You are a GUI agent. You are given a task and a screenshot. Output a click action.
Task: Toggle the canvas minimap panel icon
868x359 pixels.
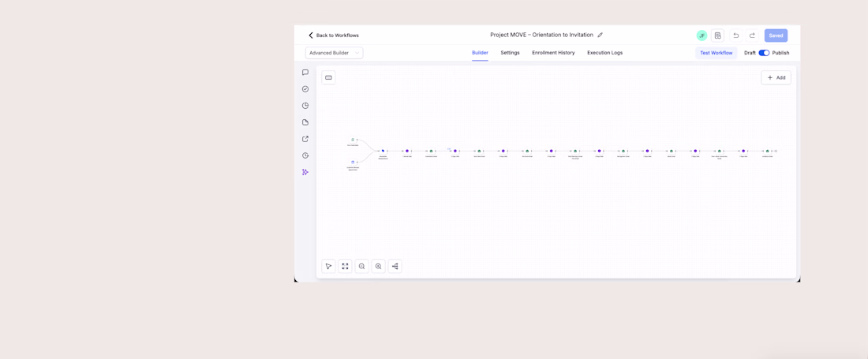pos(328,77)
